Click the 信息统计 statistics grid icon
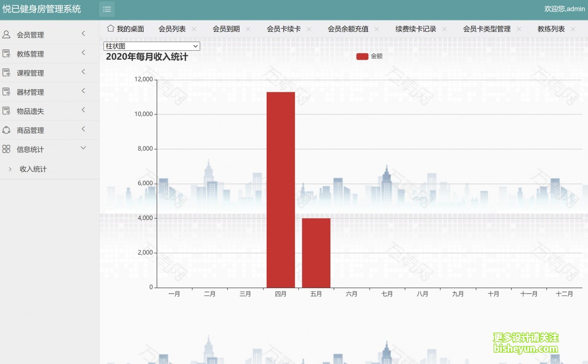 coord(6,149)
